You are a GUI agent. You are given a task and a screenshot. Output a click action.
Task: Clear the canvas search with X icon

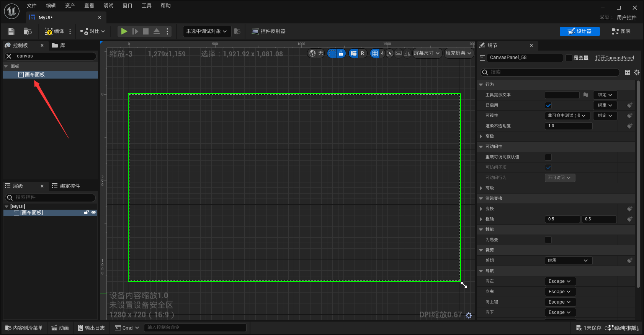tap(9, 56)
